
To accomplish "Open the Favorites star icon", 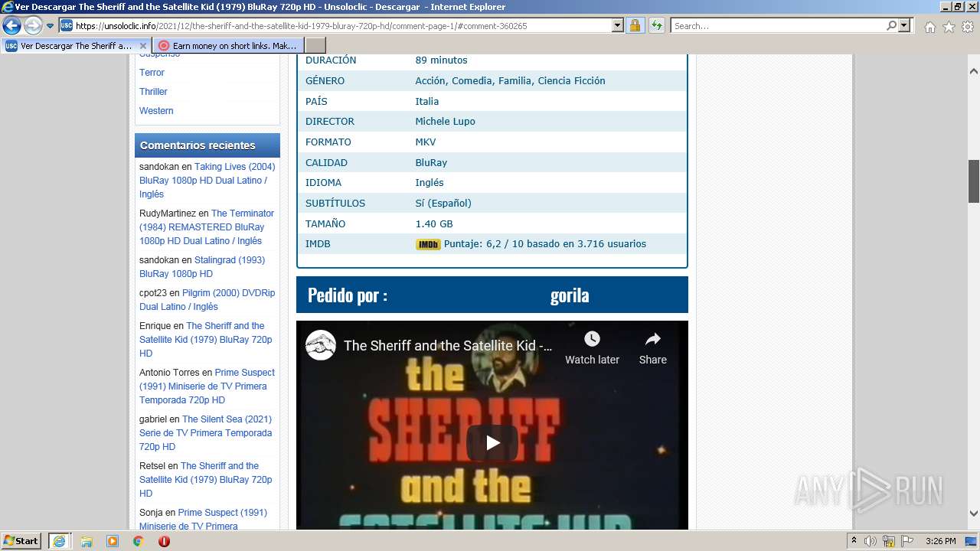I will coord(949,27).
